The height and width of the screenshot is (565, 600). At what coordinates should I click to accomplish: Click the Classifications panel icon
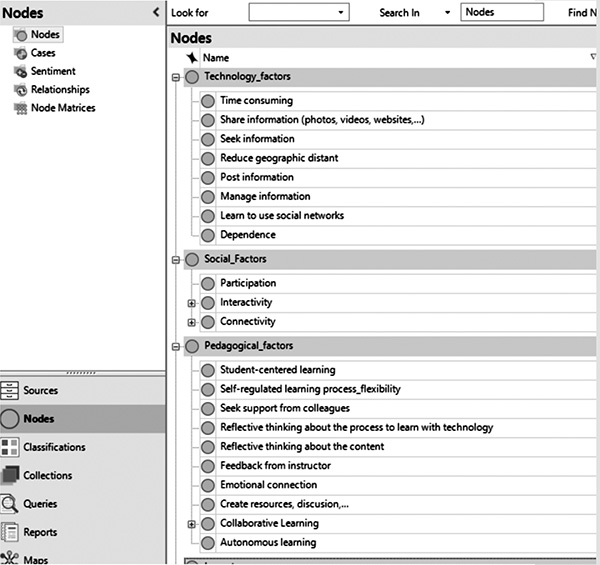tap(10, 447)
